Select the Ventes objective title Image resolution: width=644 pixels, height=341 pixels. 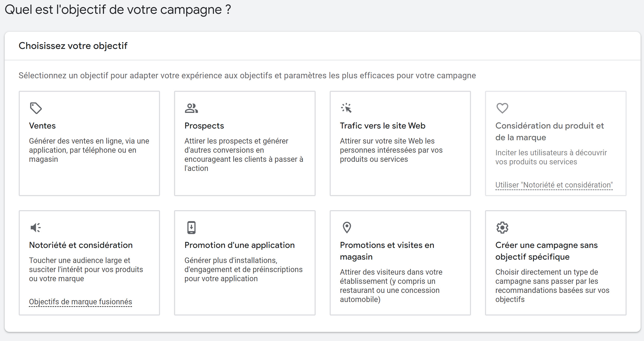pyautogui.click(x=42, y=126)
